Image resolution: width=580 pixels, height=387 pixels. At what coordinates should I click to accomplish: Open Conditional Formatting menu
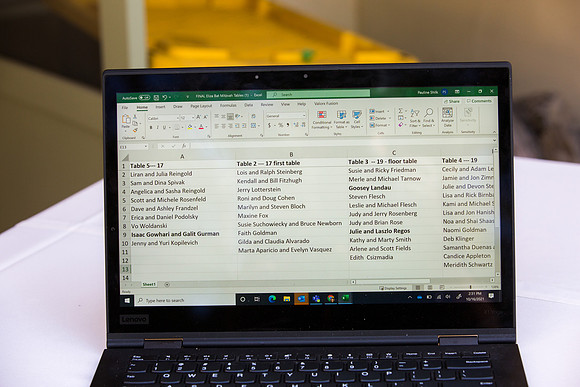pos(321,119)
